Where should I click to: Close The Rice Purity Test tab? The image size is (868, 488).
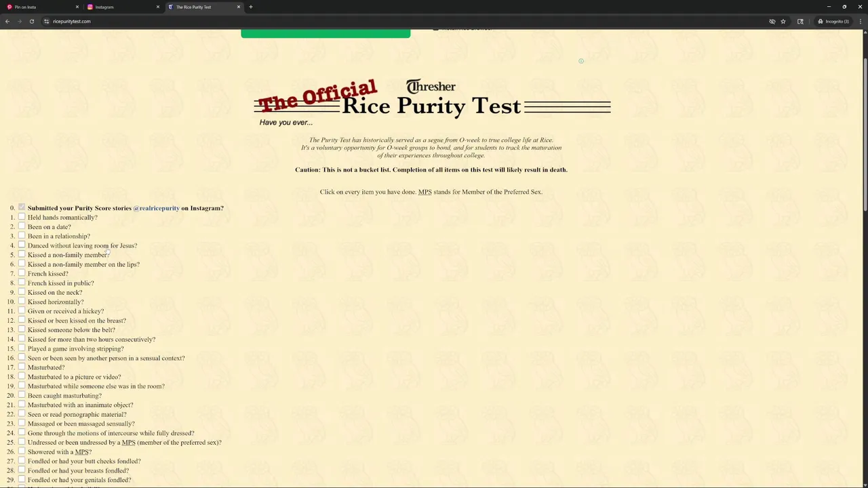tap(239, 7)
